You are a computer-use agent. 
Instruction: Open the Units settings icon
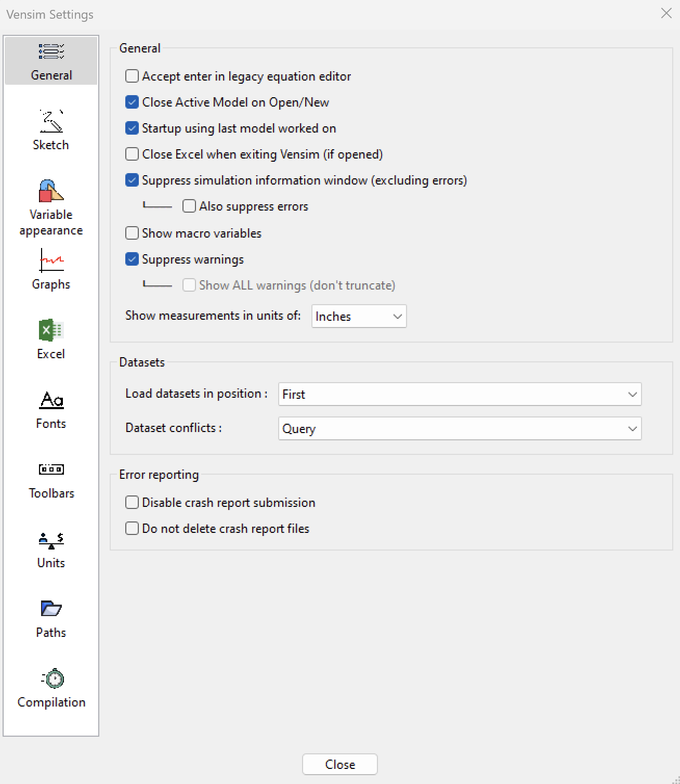pos(51,541)
